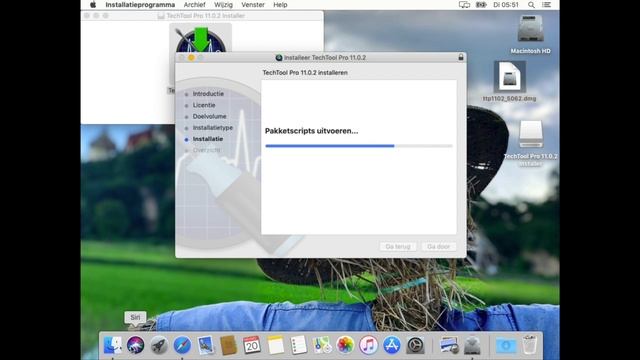Select the Overzicht step
Viewport: 640px width, 360px height.
pos(206,150)
